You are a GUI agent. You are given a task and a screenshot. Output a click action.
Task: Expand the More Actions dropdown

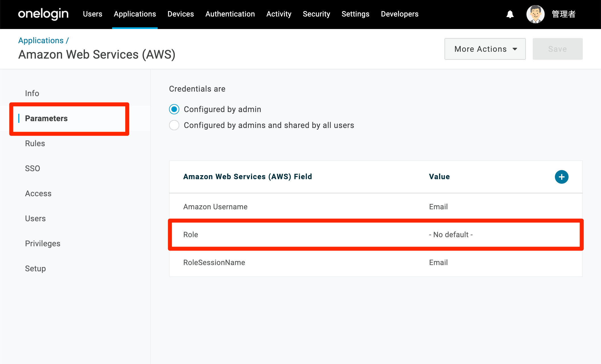485,49
